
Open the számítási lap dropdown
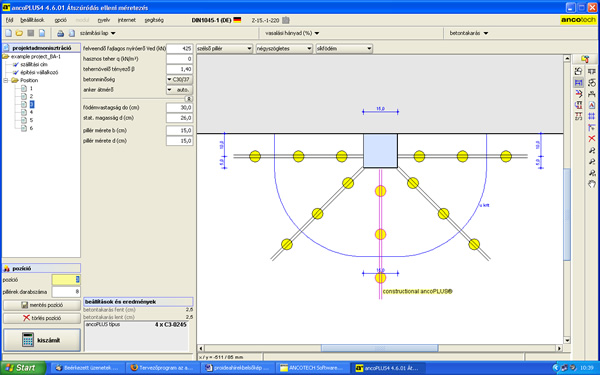pyautogui.click(x=97, y=33)
